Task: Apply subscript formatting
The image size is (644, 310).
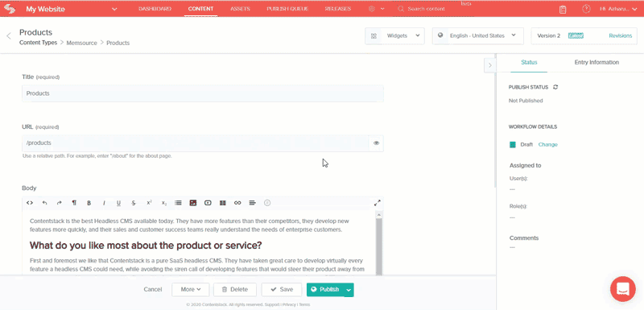Action: point(164,203)
